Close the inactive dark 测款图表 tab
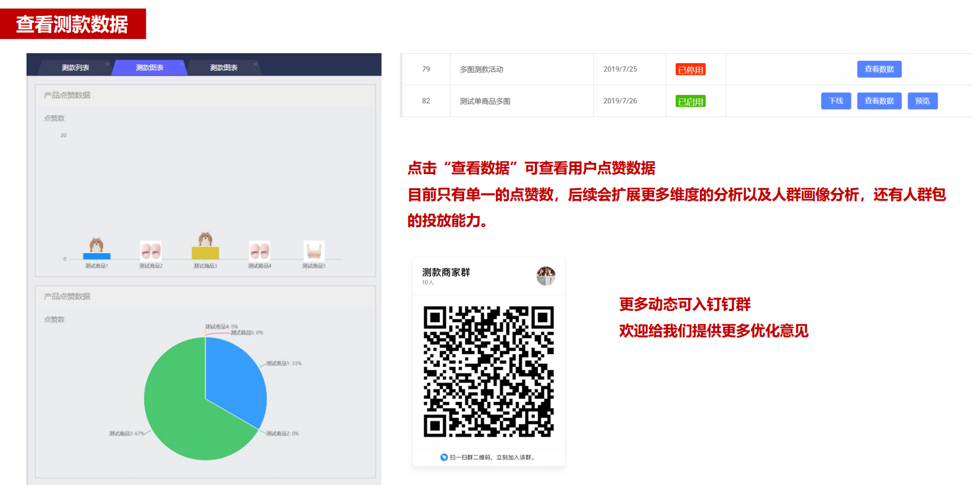Viewport: 980px width, 485px height. point(255,64)
